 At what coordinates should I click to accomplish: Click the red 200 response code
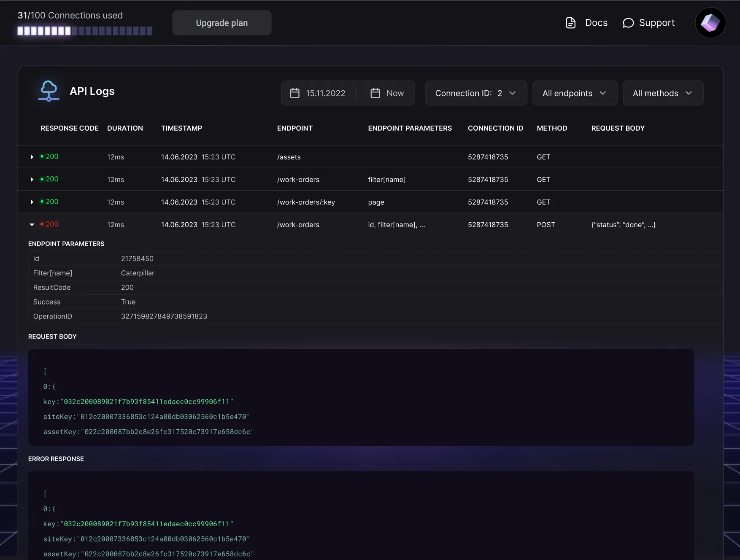52,224
